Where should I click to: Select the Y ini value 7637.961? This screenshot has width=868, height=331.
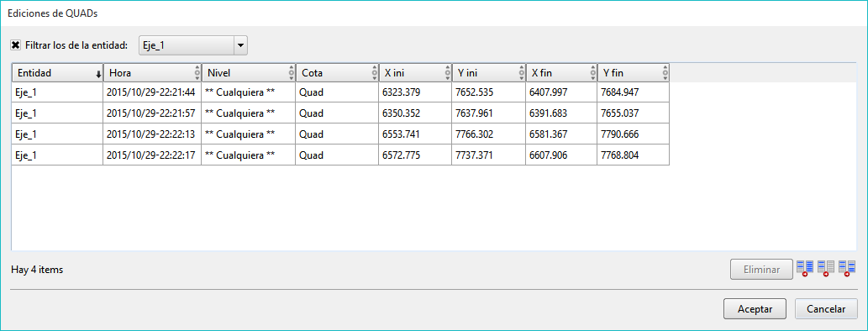coord(489,113)
